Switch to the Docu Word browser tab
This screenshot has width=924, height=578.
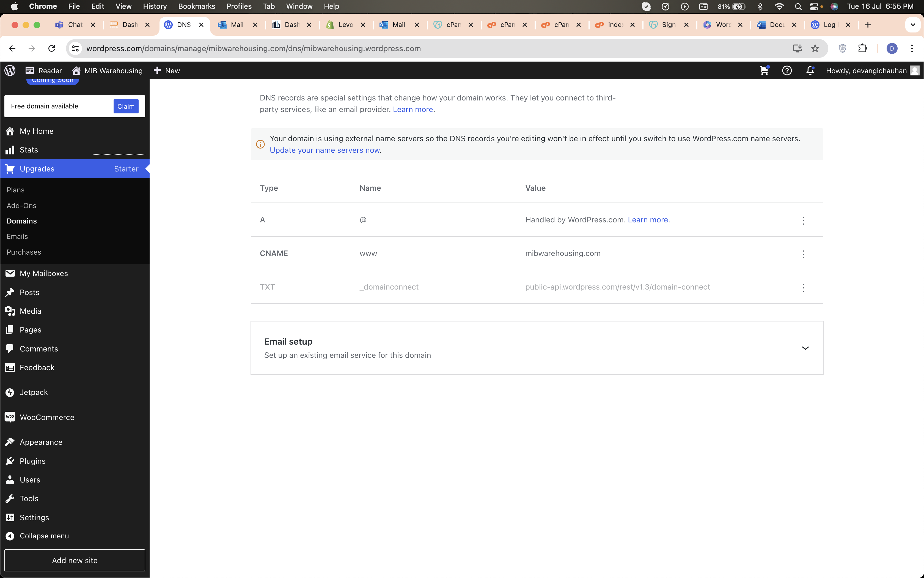click(777, 25)
